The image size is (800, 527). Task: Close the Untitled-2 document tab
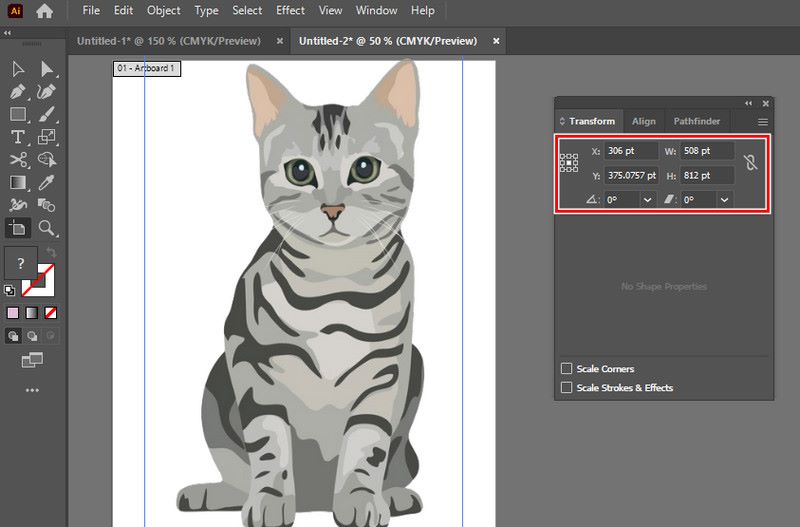(x=496, y=41)
